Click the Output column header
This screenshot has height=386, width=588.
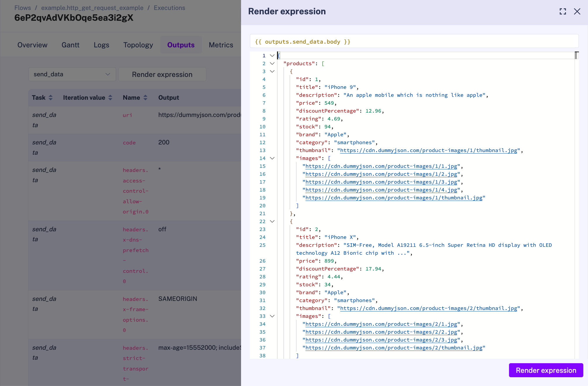[x=169, y=98]
